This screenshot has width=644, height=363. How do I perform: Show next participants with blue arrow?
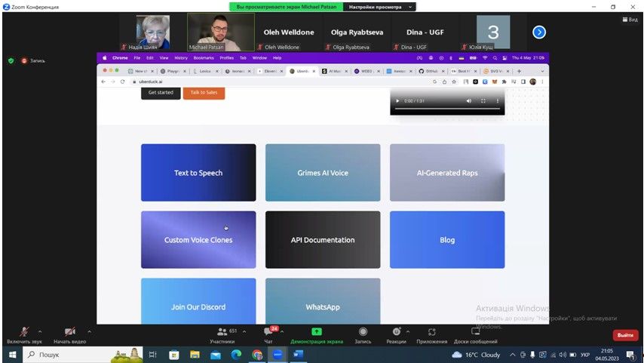point(539,32)
